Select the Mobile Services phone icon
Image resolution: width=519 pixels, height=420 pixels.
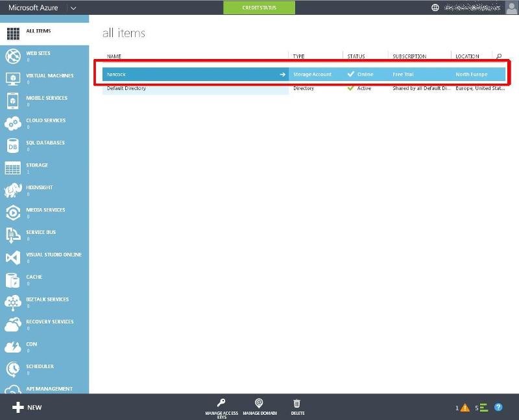[x=12, y=100]
